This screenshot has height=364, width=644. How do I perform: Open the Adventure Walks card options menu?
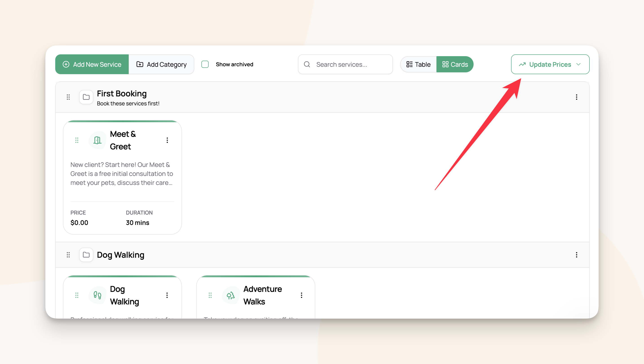pyautogui.click(x=302, y=295)
